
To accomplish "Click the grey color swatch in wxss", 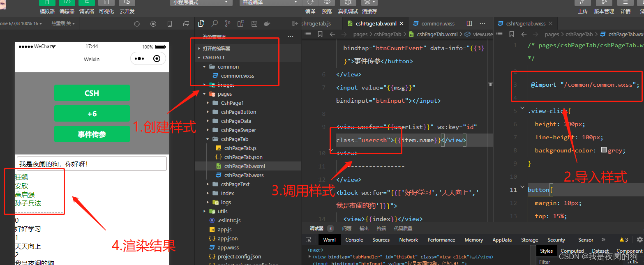I will [604, 150].
